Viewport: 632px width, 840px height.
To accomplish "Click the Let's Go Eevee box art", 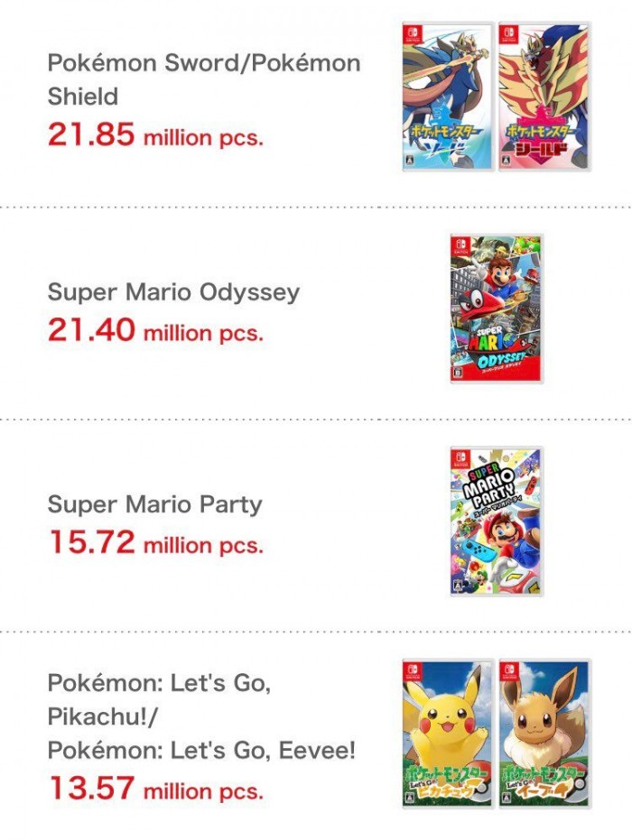I will (544, 734).
